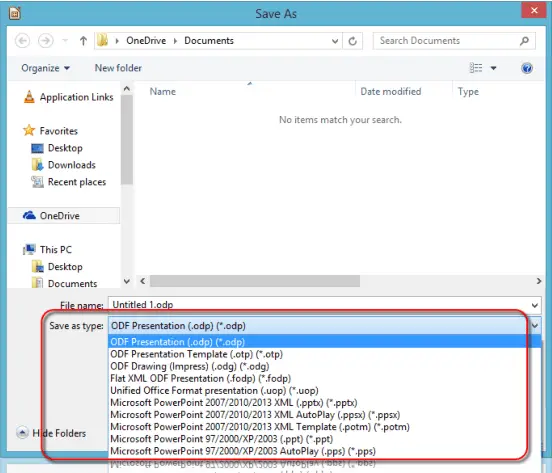Refresh the Documents folder view
Screen dimensions: 552x473
tap(352, 41)
